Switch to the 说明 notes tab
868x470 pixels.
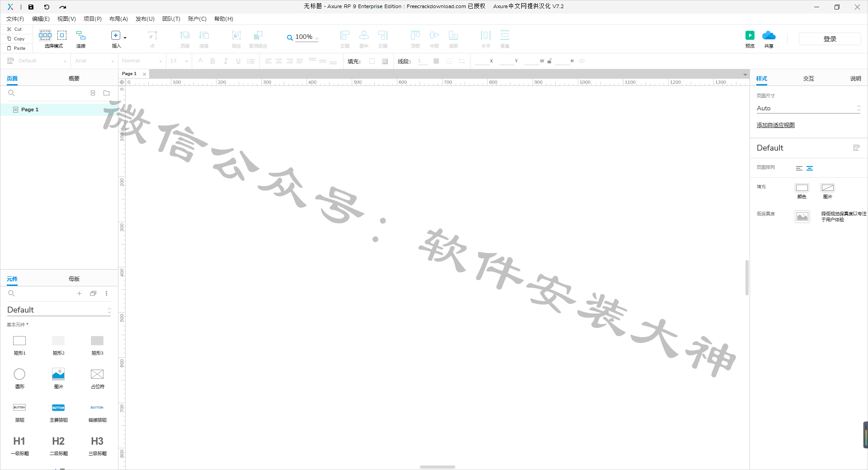click(x=855, y=78)
